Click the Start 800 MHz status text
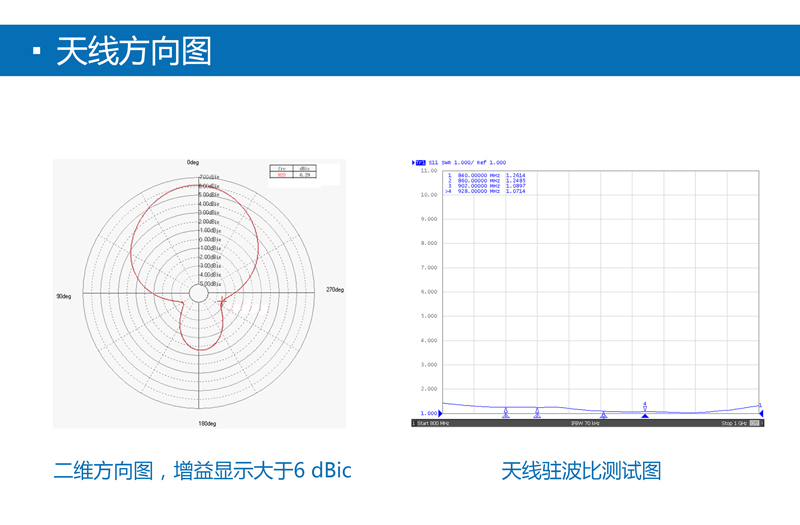Screen dimensions: 800x525 pyautogui.click(x=433, y=423)
